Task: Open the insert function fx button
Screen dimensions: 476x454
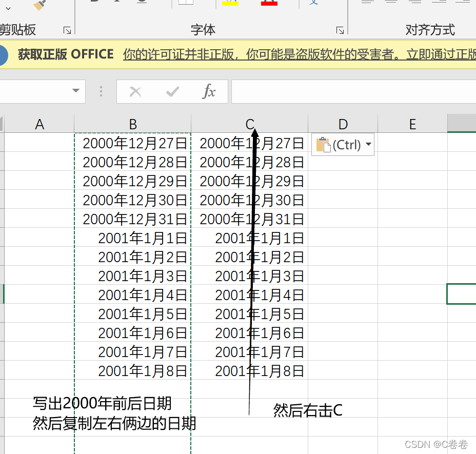Action: click(x=209, y=91)
